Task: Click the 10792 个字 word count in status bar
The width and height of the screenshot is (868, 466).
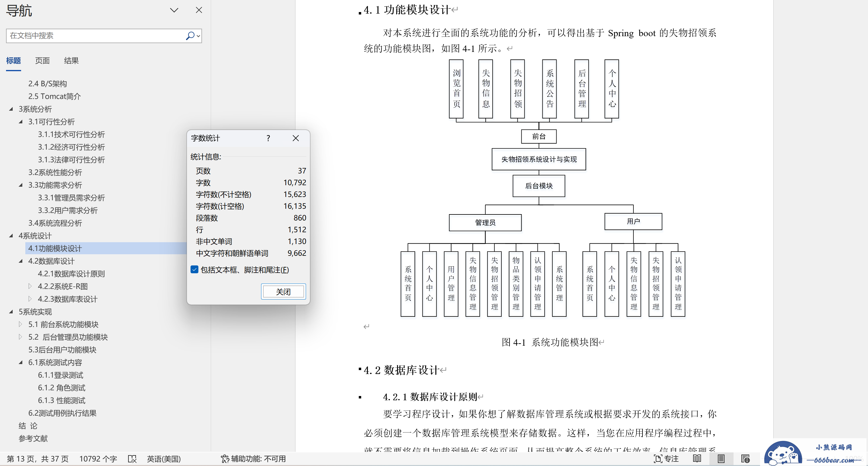Action: click(x=98, y=459)
